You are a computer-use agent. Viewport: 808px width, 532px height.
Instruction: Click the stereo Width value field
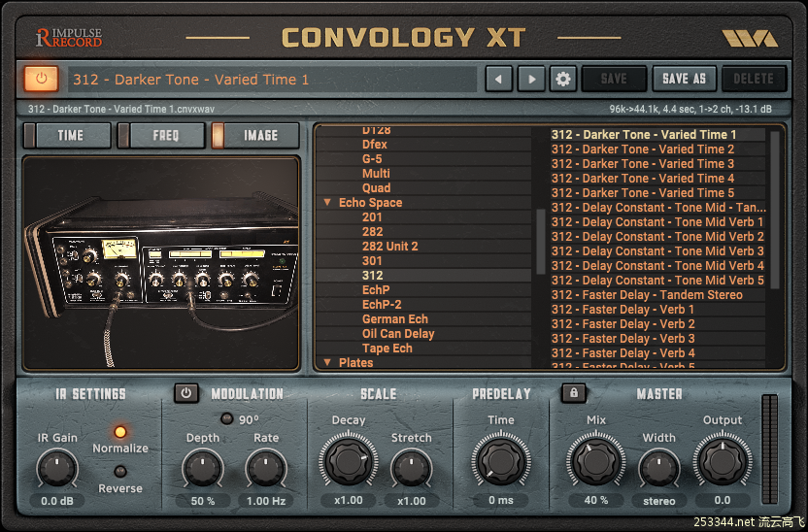pyautogui.click(x=659, y=501)
